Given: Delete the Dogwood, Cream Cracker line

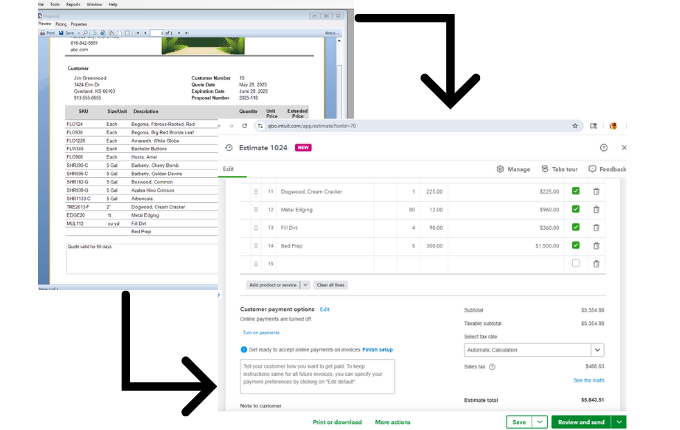Looking at the screenshot, I should (596, 191).
